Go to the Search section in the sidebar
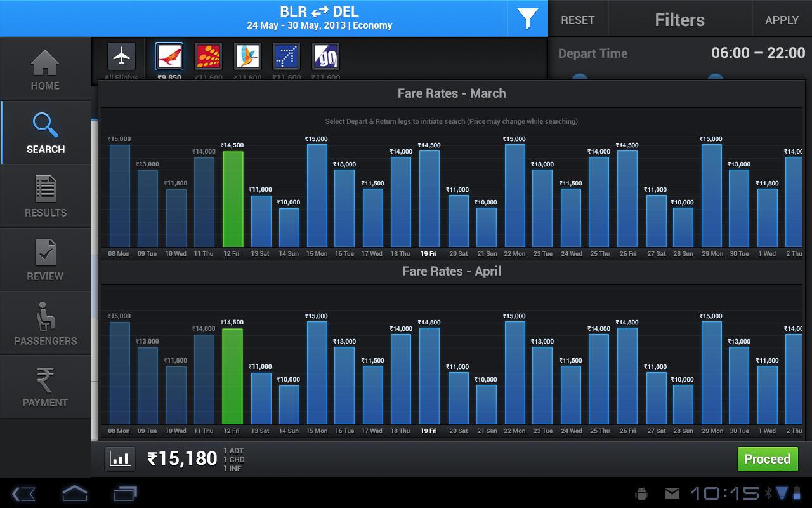This screenshot has height=508, width=812. pos(45,131)
